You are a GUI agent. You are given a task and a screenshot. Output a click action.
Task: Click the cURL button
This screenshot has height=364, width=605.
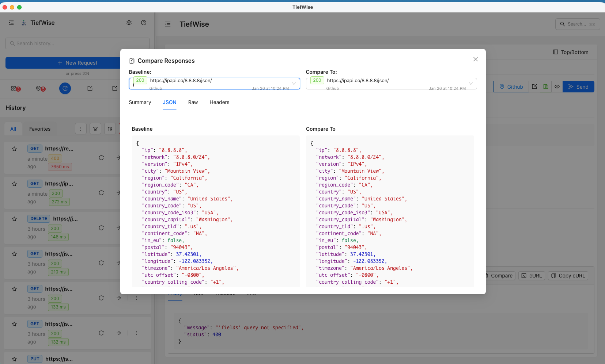coord(532,276)
